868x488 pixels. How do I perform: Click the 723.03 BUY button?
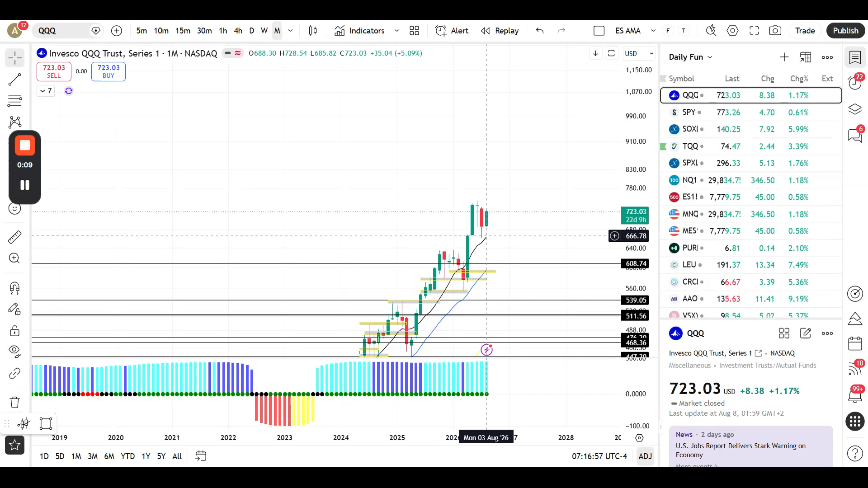108,71
